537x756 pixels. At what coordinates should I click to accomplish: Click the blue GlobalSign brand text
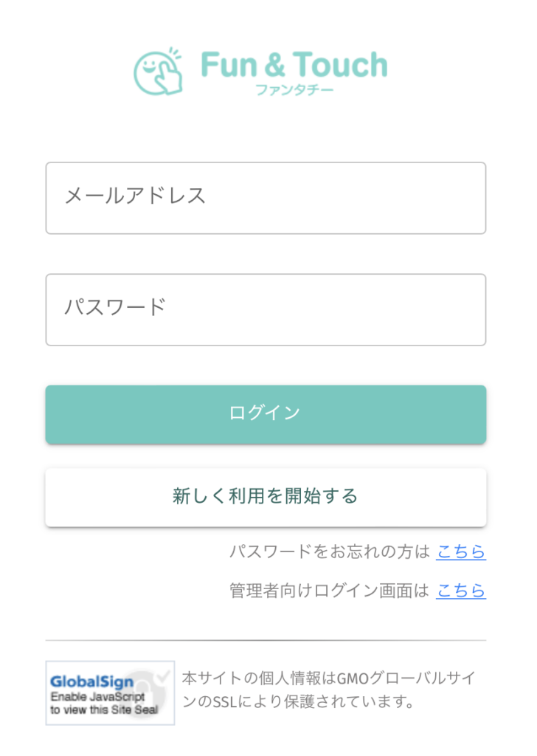(x=91, y=681)
